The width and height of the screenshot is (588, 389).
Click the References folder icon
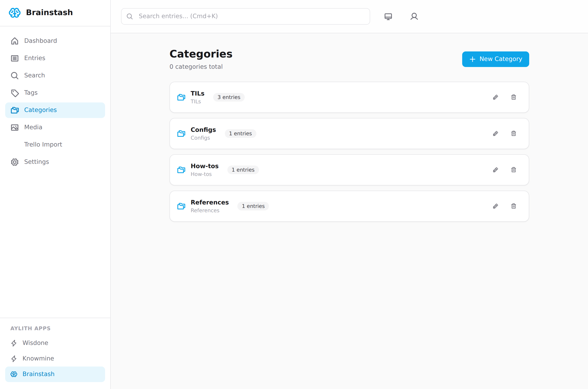click(181, 206)
